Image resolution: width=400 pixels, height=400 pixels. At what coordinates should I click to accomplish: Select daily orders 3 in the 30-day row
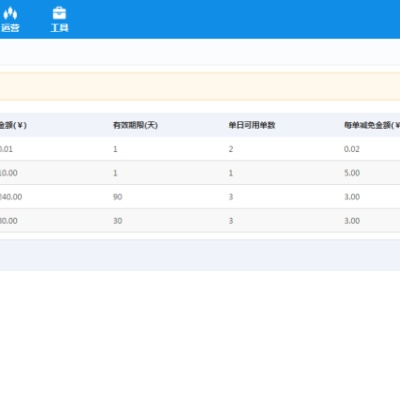(231, 221)
